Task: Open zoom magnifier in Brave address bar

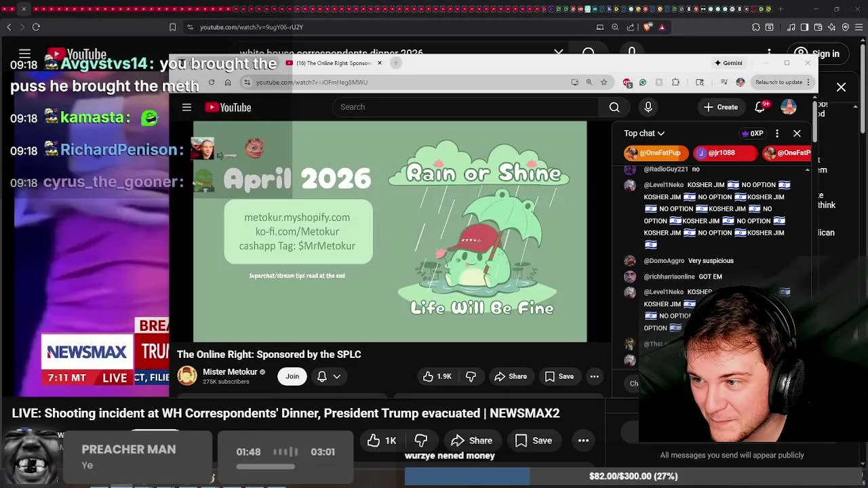Action: (x=615, y=27)
